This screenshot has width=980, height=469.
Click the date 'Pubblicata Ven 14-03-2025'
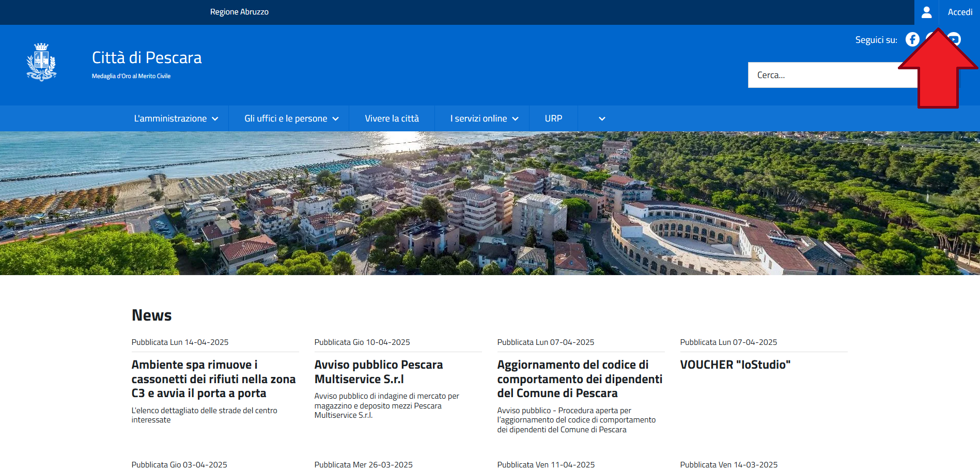click(x=729, y=465)
